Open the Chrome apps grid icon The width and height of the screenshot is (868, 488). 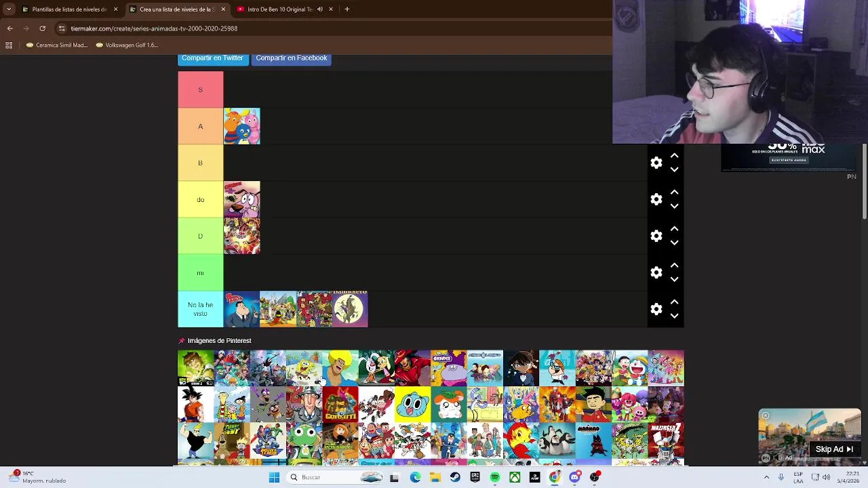click(9, 45)
